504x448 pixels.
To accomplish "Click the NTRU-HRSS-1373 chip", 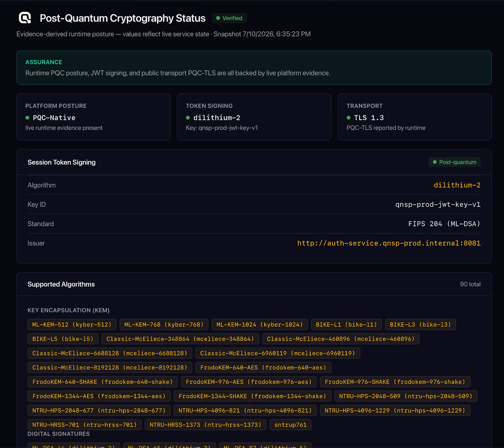I will (x=205, y=425).
